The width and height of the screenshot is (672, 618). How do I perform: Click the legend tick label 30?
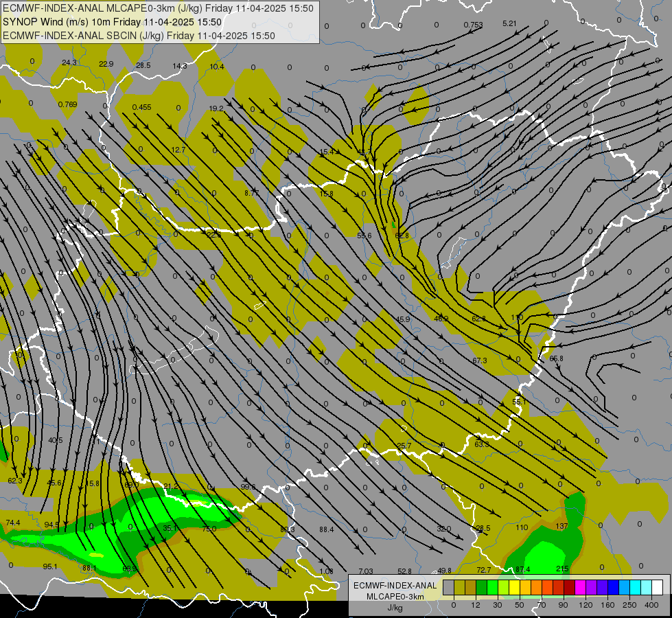pos(498,605)
